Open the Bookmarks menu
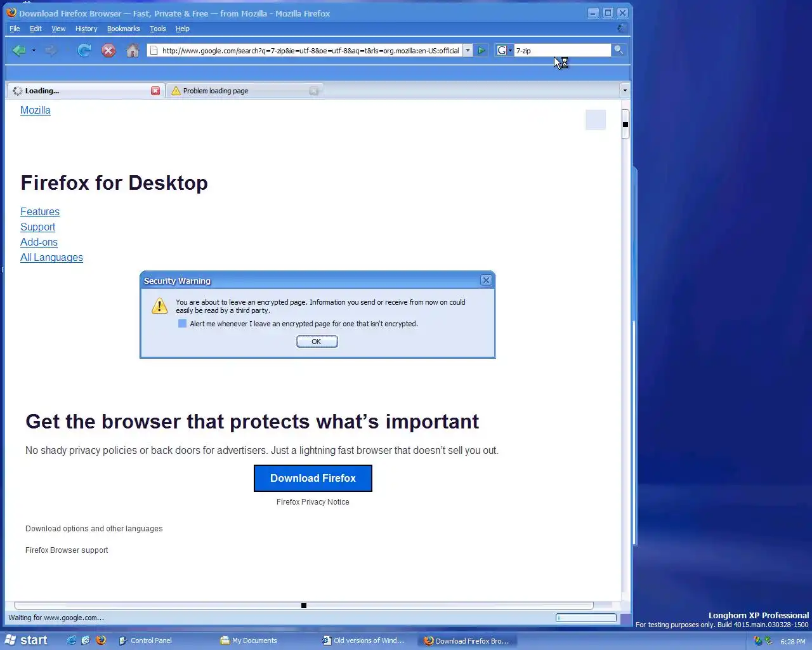 click(x=123, y=29)
